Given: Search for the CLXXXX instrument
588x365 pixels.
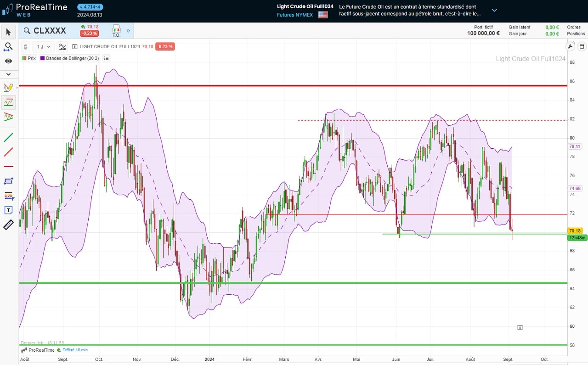Looking at the screenshot, I should point(45,31).
